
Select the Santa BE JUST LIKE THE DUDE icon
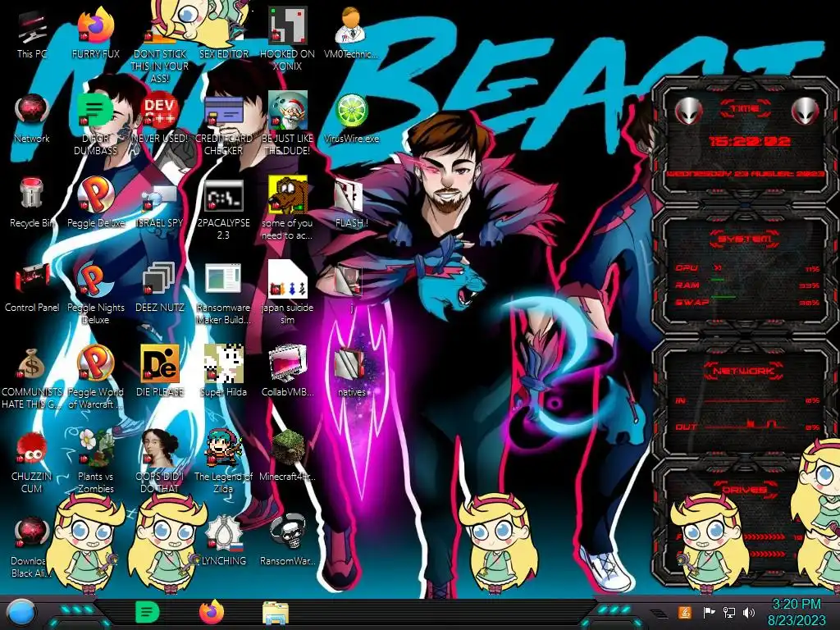(288, 112)
